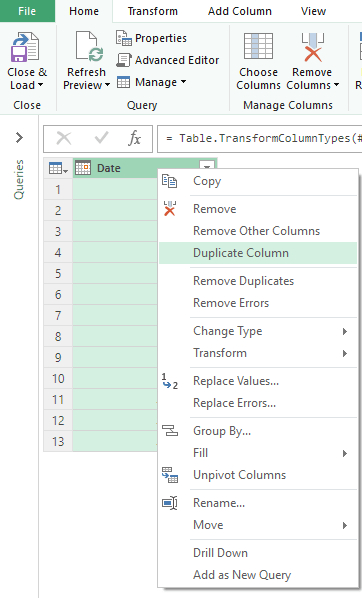Select row number 7 in the grid
The image size is (362, 598).
pyautogui.click(x=58, y=315)
